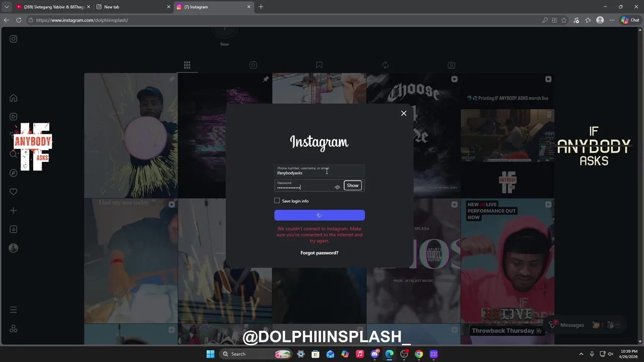
Task: Close the Instagram login dialog
Action: [404, 113]
